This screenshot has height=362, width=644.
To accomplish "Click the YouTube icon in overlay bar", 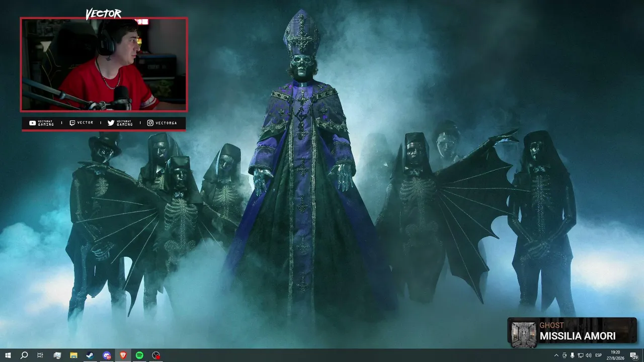I will tap(32, 123).
